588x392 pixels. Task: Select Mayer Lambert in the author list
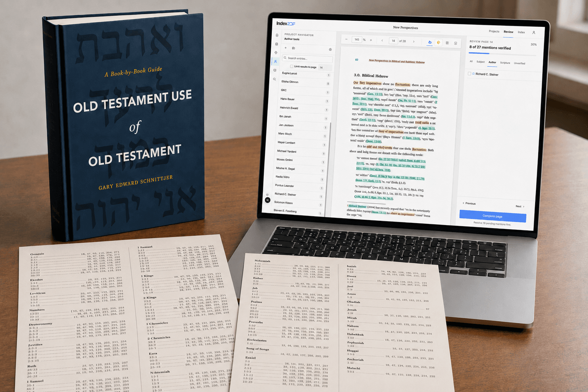[302, 144]
